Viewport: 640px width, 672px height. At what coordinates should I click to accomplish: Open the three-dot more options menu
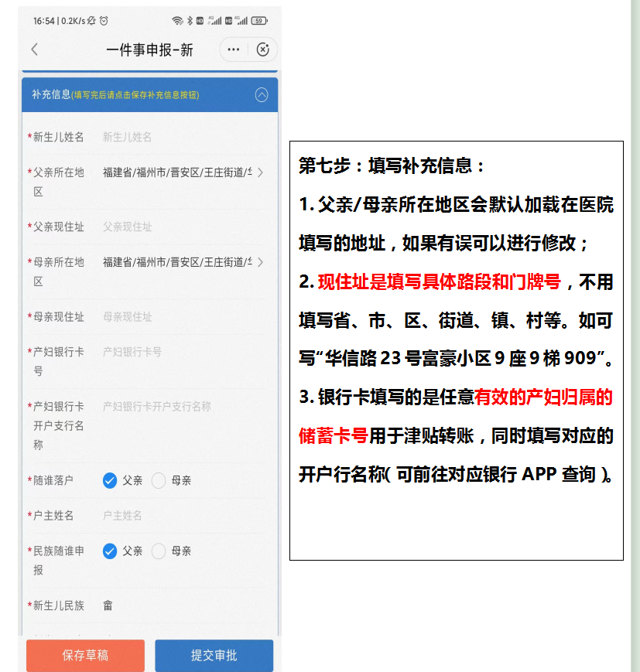pyautogui.click(x=232, y=49)
